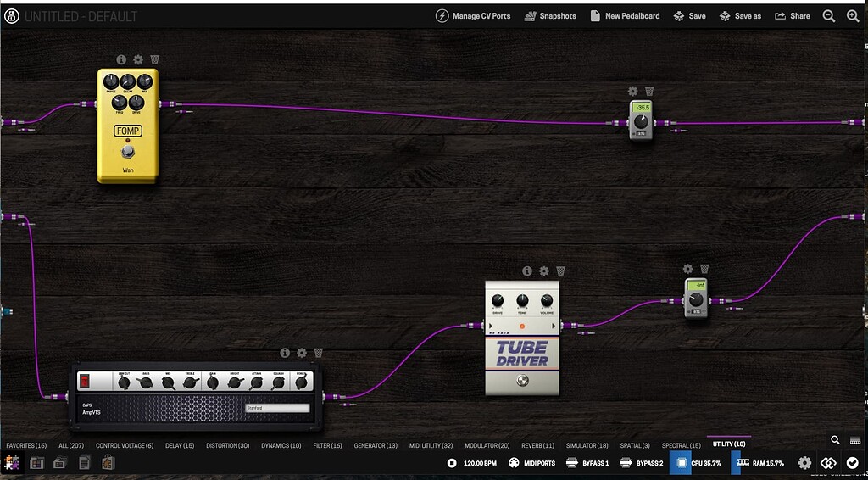Zoom in the pedalboard view
Image resolution: width=868 pixels, height=480 pixels.
click(x=853, y=16)
